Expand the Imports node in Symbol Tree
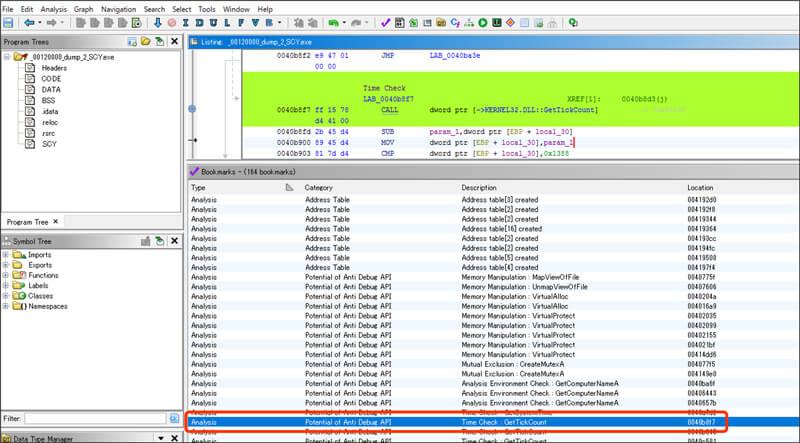Image resolution: width=800 pixels, height=443 pixels. [6, 255]
